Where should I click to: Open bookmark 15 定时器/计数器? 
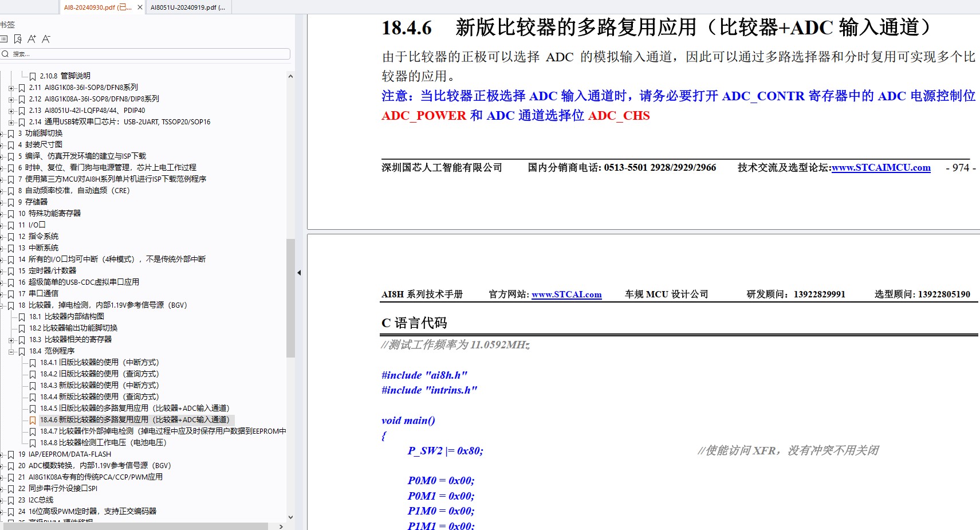[47, 270]
